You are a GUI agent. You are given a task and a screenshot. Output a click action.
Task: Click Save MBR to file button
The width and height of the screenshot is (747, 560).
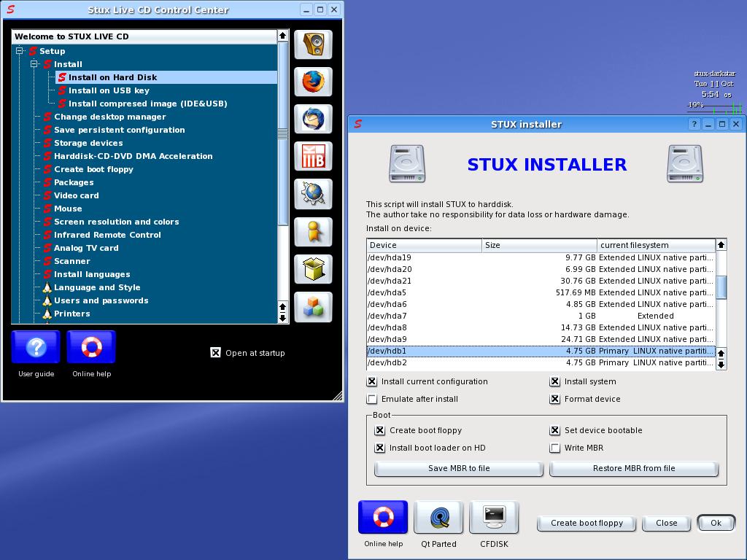[x=459, y=468]
